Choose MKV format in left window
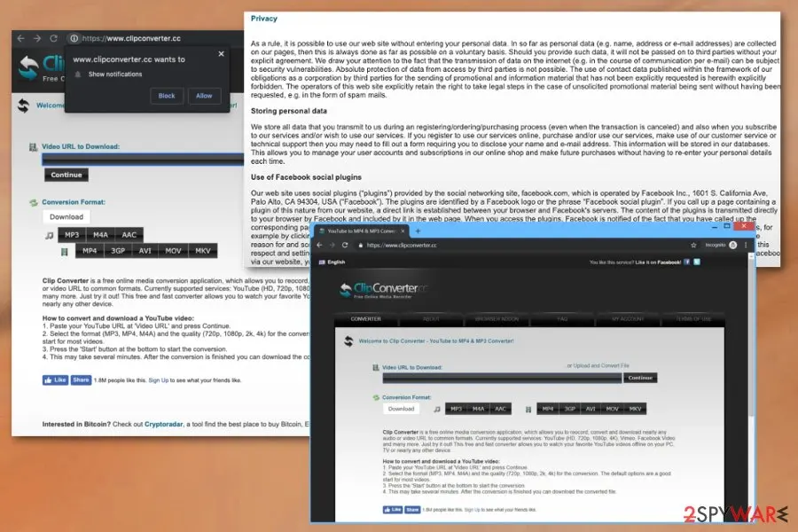The height and width of the screenshot is (532, 798). [202, 250]
